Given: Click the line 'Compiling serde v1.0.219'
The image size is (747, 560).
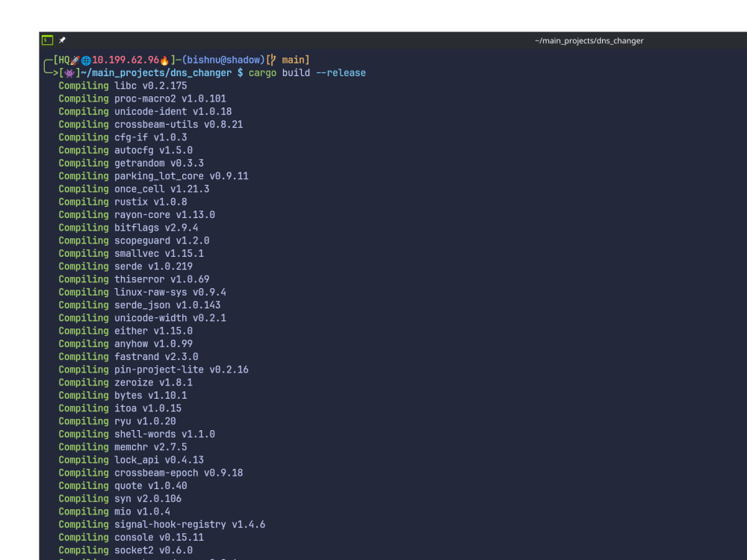Looking at the screenshot, I should click(125, 267).
